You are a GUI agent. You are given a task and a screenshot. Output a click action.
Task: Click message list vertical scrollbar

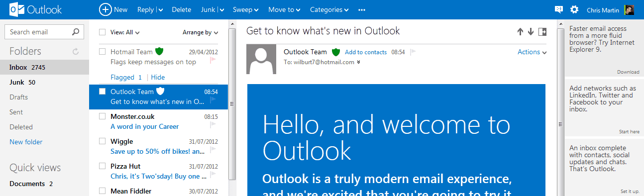click(232, 104)
